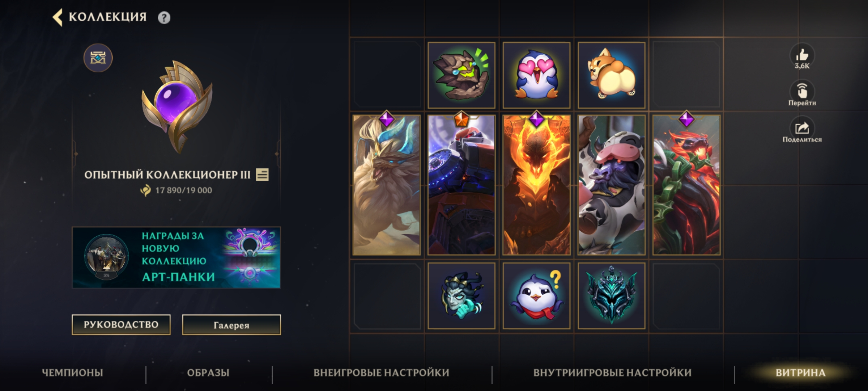Select the corgi butt emote

tap(611, 75)
